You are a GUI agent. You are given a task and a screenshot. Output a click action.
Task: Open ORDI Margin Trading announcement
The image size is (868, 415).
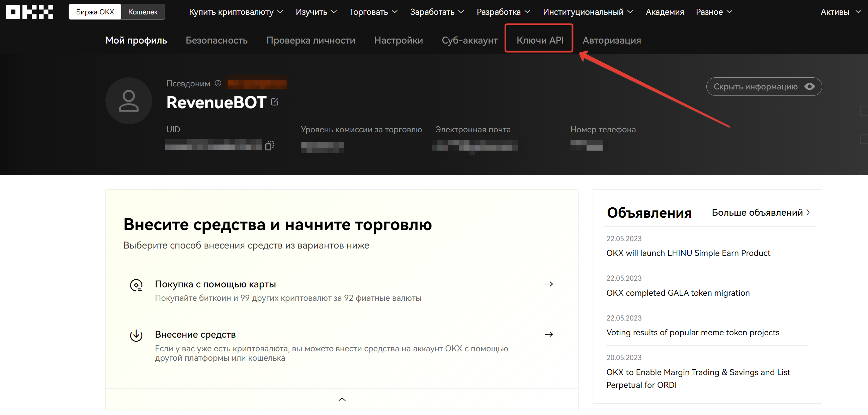[x=698, y=378]
